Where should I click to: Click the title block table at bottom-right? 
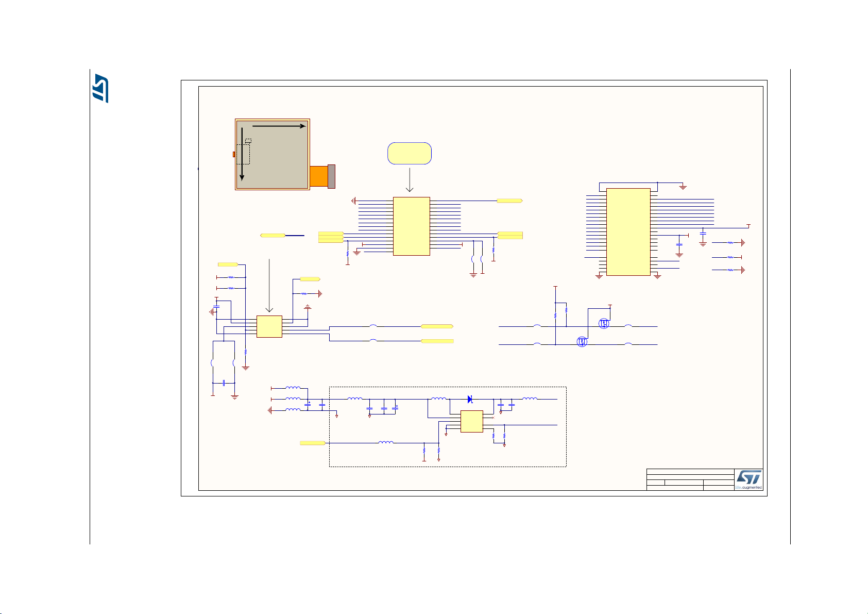690,479
